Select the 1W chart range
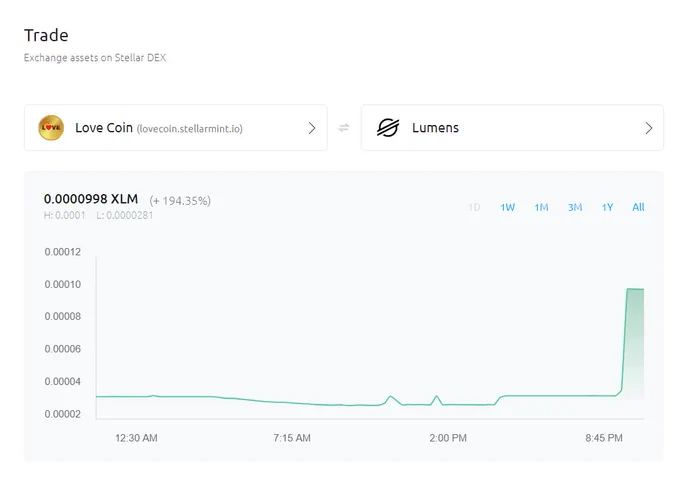680x484 pixels. 507,207
